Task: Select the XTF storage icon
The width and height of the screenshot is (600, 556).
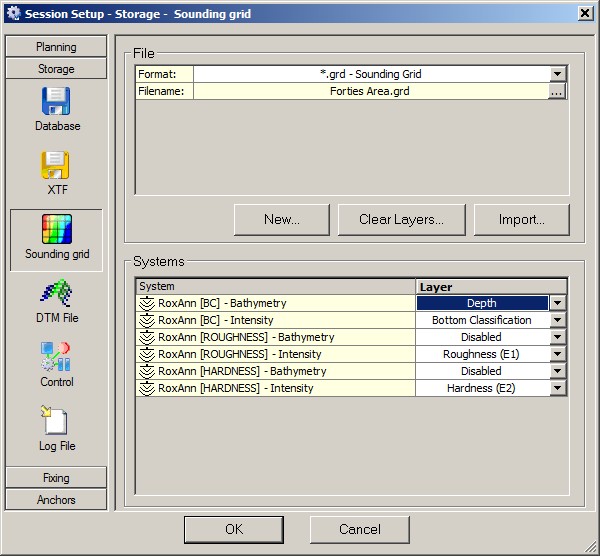Action: point(56,165)
